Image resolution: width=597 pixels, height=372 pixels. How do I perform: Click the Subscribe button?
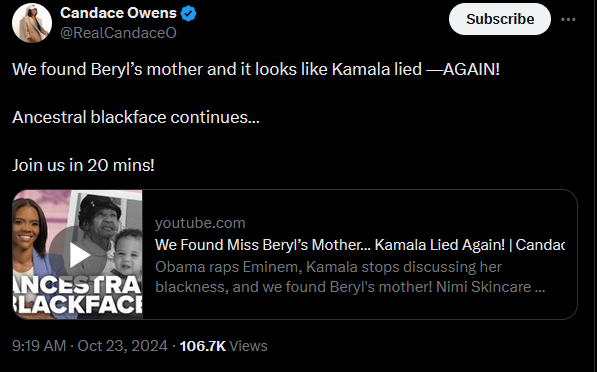(x=500, y=19)
